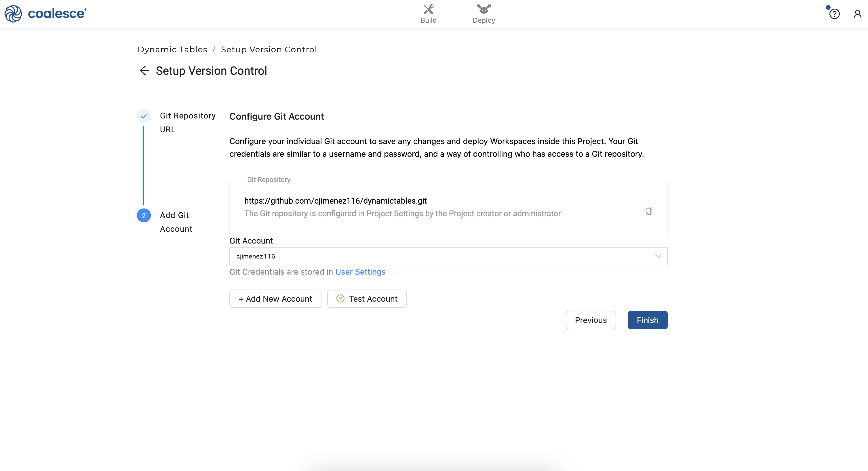
Task: Click the Finish button
Action: pyautogui.click(x=647, y=320)
